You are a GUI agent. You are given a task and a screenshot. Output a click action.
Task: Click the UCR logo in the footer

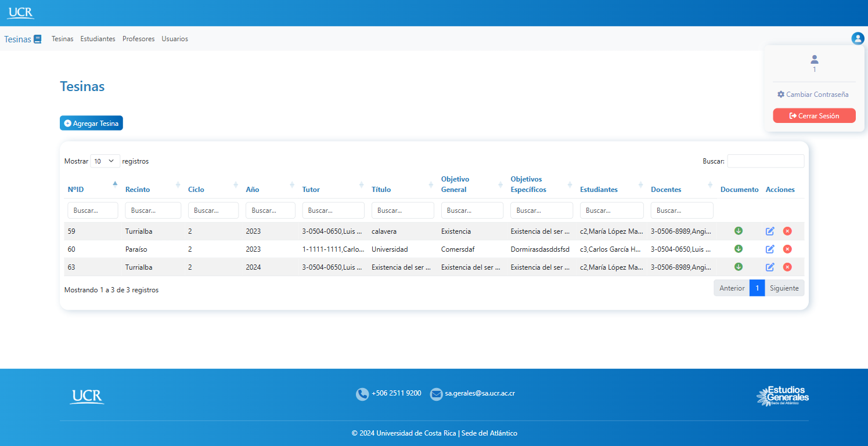tap(88, 397)
